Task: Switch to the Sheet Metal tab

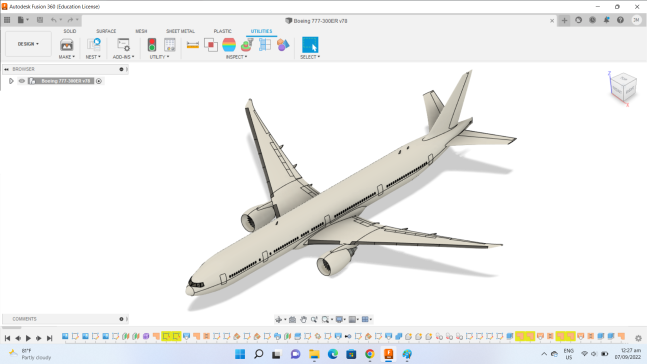Action: pyautogui.click(x=180, y=31)
